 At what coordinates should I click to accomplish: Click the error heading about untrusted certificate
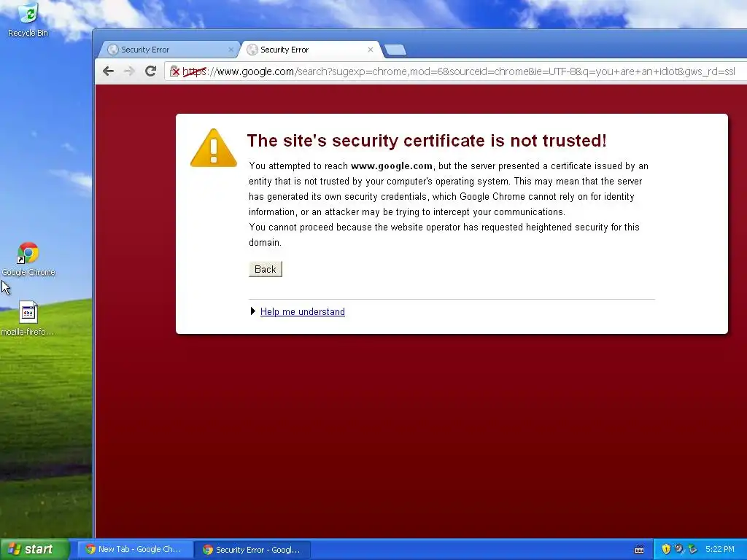[426, 141]
